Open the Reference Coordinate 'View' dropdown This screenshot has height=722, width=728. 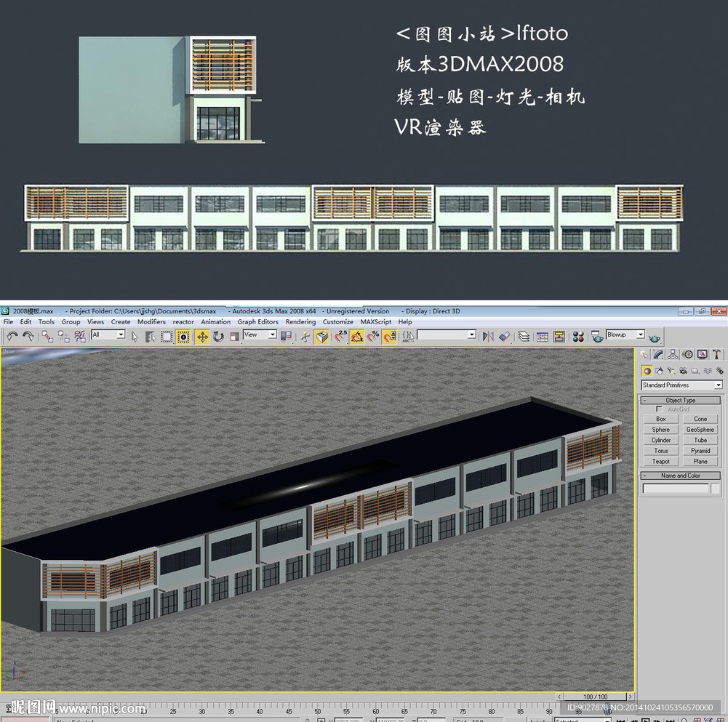tap(260, 334)
